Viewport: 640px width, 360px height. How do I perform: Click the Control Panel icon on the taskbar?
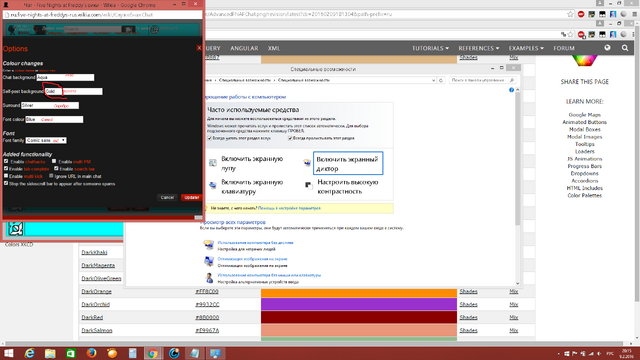tap(215, 353)
